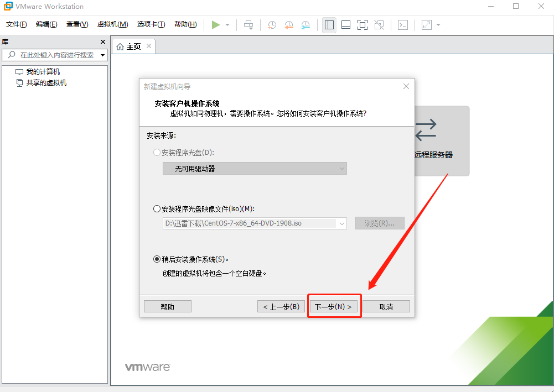The width and height of the screenshot is (554, 392).
Task: Open the 文件(F) menu
Action: (17, 24)
